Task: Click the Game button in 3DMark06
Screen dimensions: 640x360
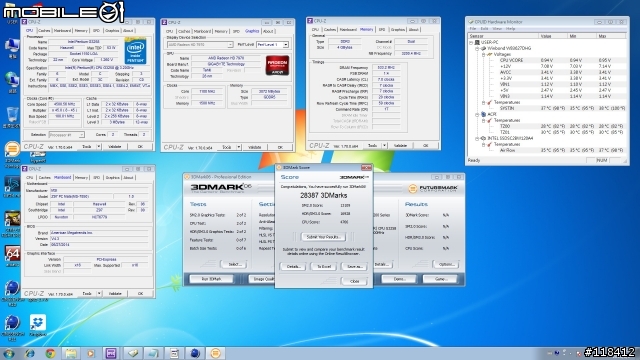Action: 440,279
